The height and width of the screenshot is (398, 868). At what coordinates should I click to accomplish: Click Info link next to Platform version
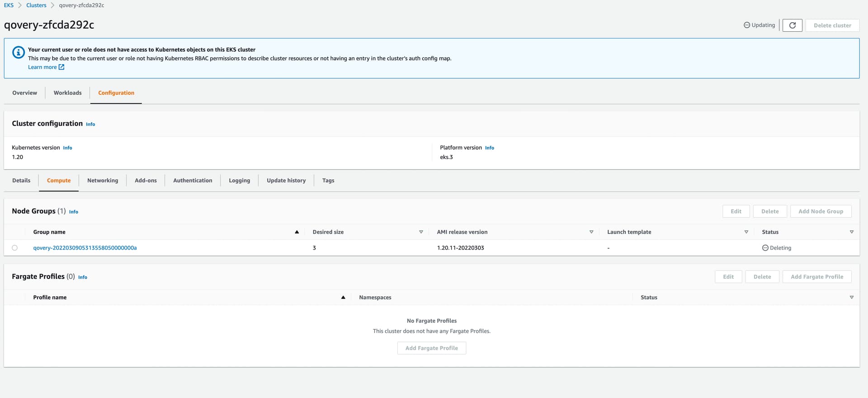pyautogui.click(x=490, y=148)
